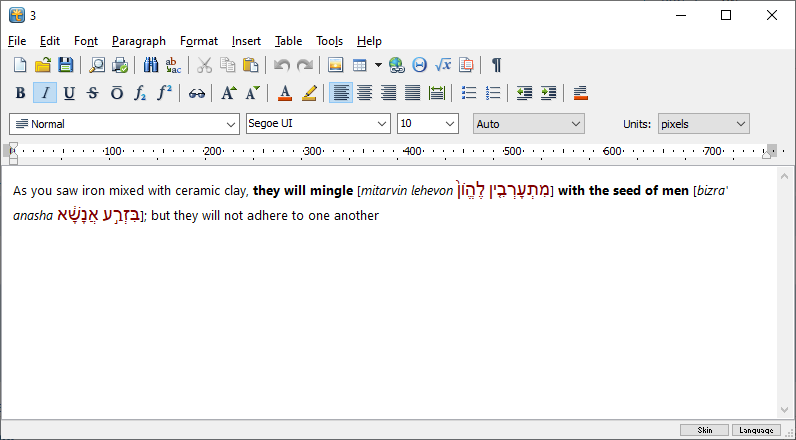Toggle Underline formatting
The width and height of the screenshot is (796, 440).
point(68,93)
